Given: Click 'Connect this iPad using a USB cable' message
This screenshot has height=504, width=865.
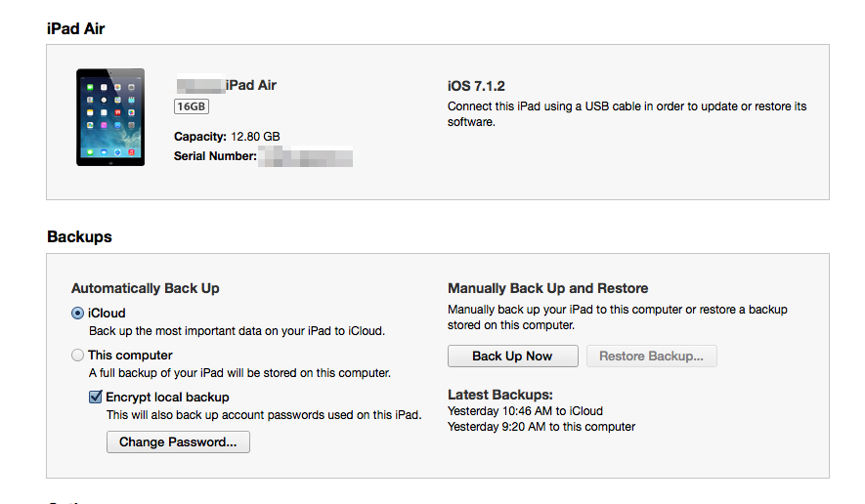Looking at the screenshot, I should coord(627,113).
